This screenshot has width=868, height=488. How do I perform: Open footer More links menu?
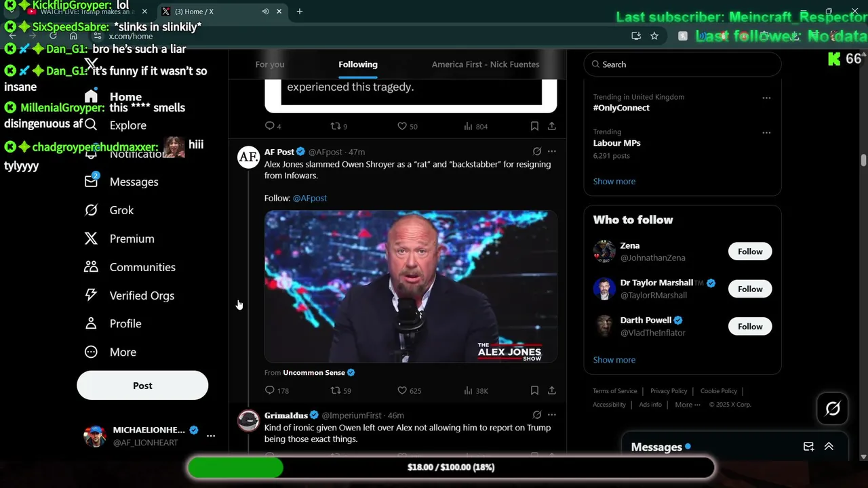click(x=688, y=405)
